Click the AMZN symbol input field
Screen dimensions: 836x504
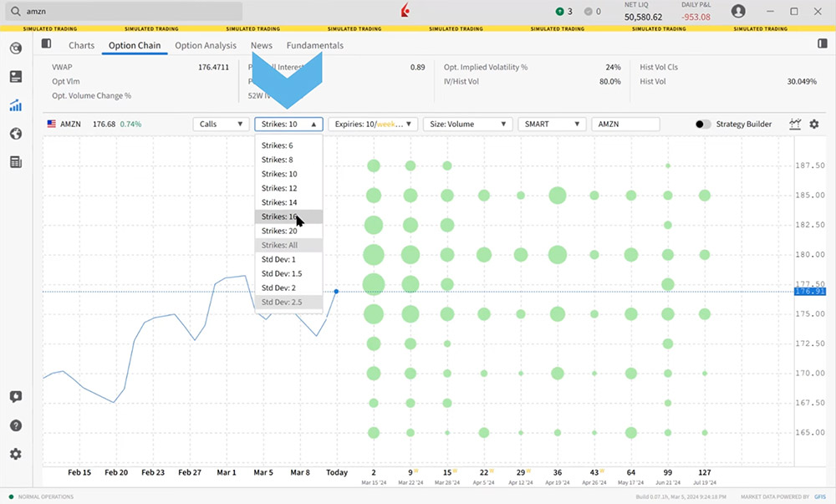click(x=624, y=125)
